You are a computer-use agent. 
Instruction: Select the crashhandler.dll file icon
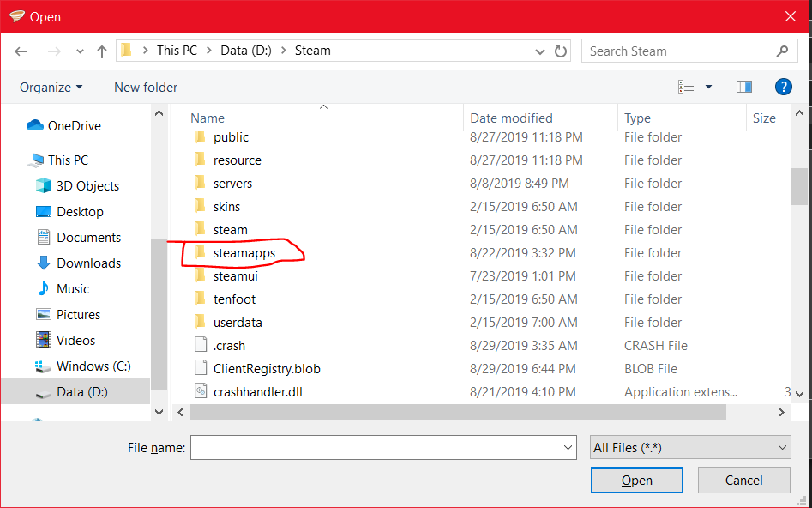[201, 391]
